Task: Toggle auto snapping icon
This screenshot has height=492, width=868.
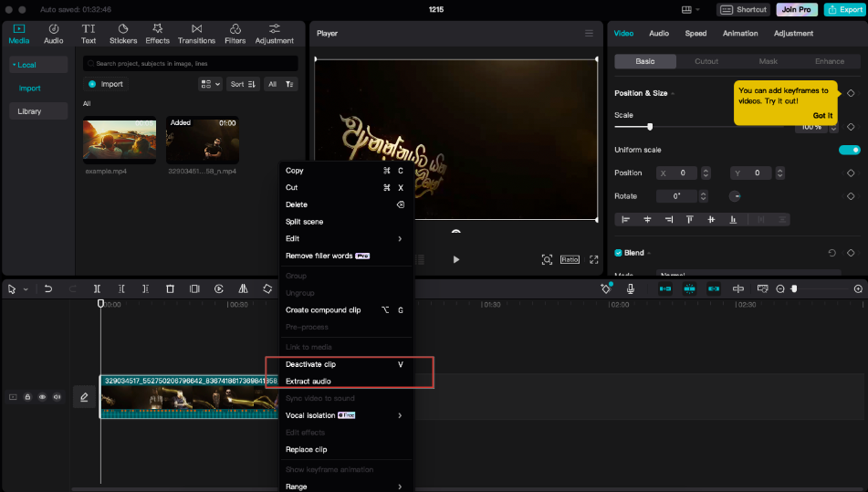Action: click(x=689, y=288)
